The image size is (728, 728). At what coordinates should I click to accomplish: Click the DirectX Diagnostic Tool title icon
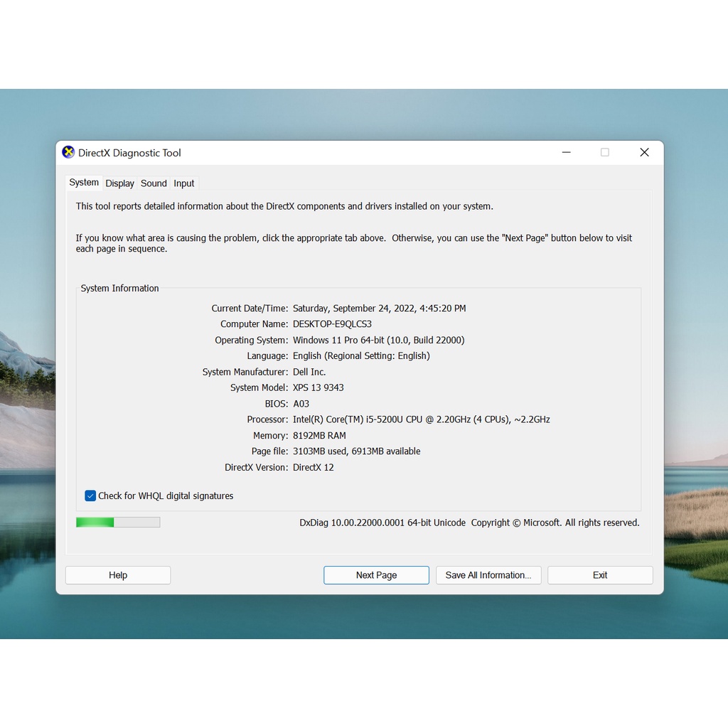[x=68, y=152]
